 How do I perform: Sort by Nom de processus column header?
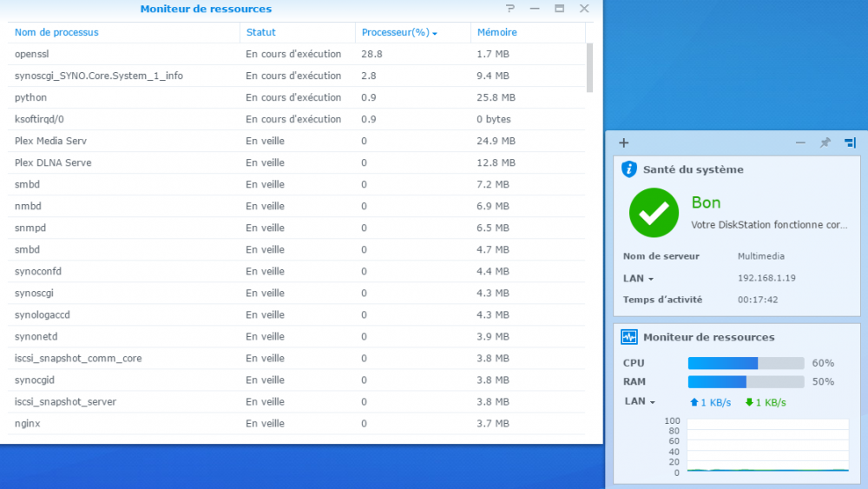(56, 32)
